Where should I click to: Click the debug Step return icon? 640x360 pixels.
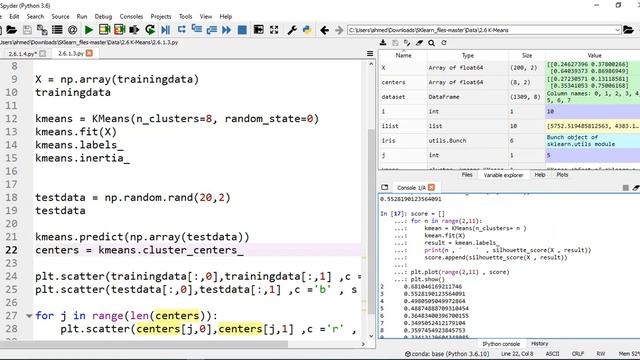click(x=211, y=30)
